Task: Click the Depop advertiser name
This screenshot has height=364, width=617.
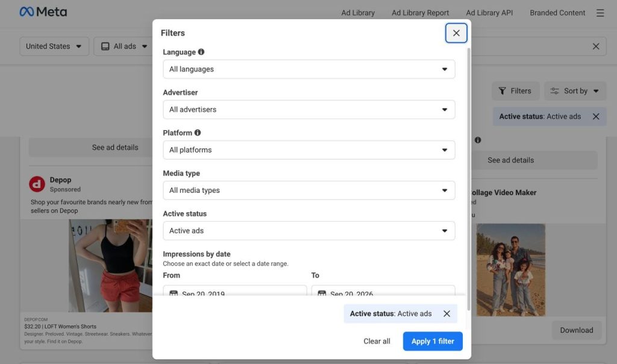Action: pyautogui.click(x=61, y=180)
